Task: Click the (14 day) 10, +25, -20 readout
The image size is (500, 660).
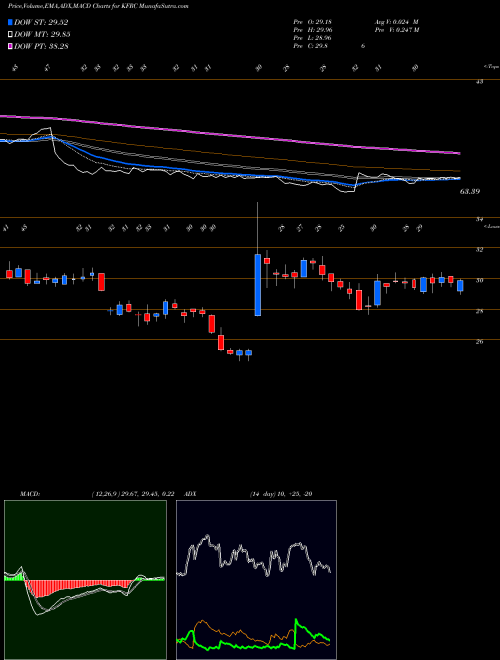Action: tap(281, 494)
